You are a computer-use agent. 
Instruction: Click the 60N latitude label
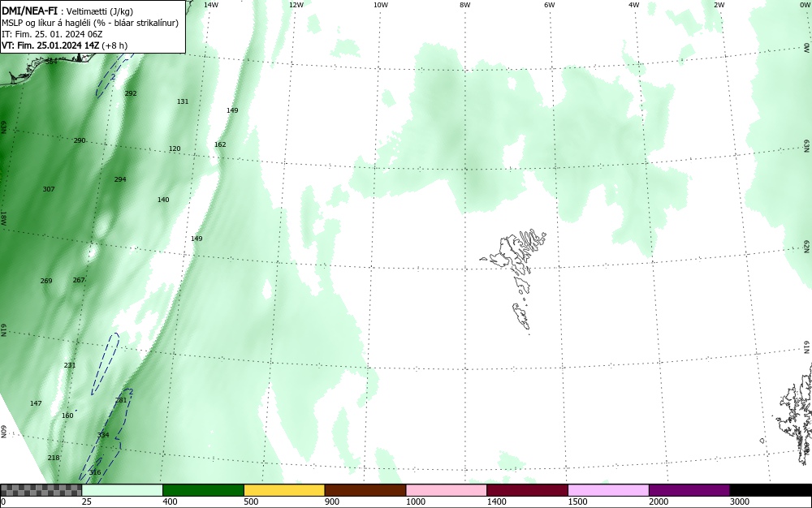3,432
